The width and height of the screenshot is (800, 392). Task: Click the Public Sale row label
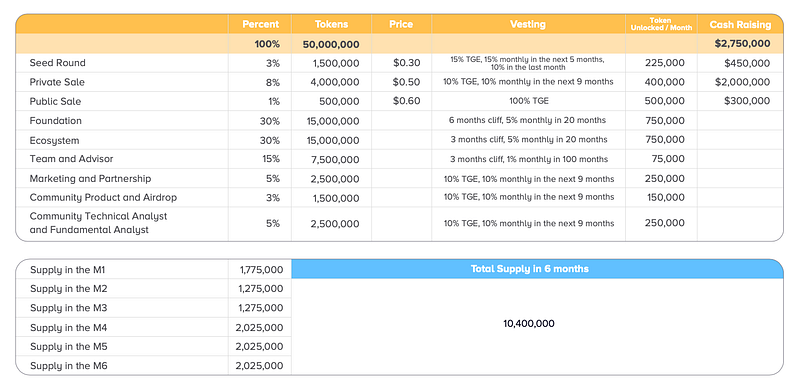pyautogui.click(x=55, y=102)
